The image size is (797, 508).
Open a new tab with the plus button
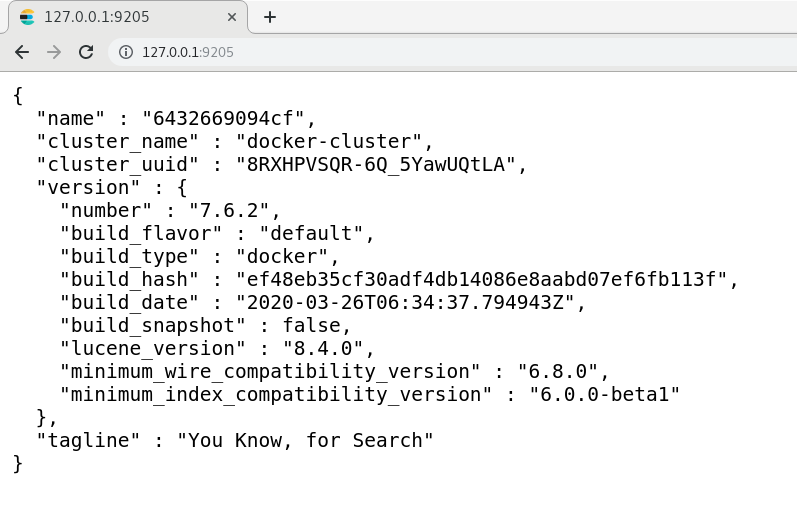[x=270, y=17]
